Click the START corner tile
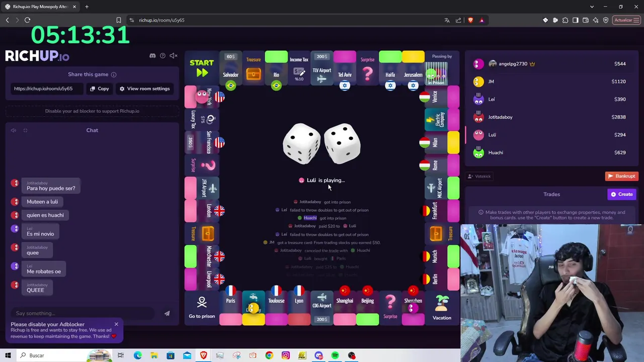Viewport: 644px width, 362px height. pos(202,68)
